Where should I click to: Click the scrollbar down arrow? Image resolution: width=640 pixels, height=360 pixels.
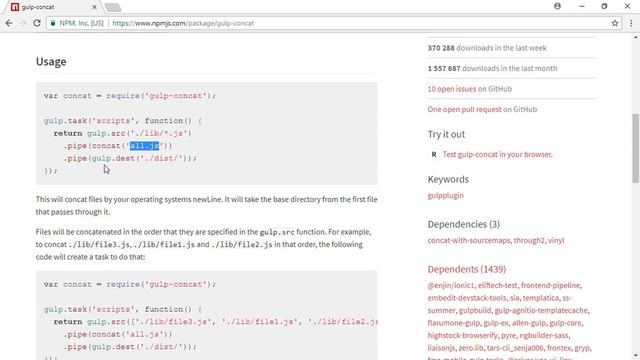[x=636, y=356]
